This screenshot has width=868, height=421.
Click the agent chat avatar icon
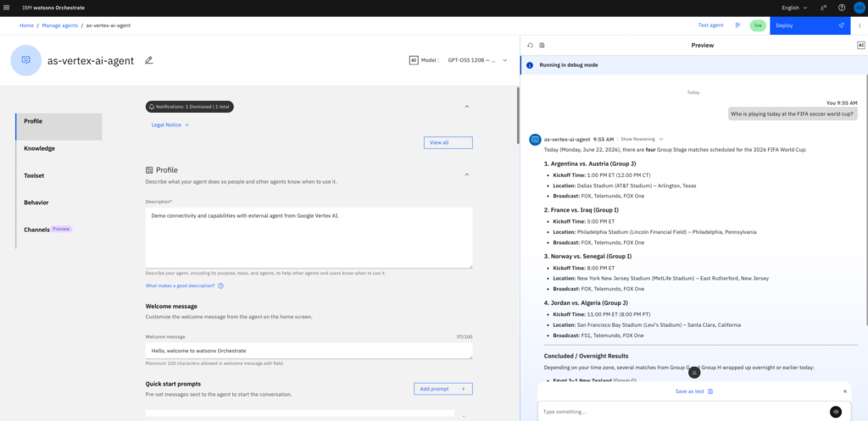[26, 60]
